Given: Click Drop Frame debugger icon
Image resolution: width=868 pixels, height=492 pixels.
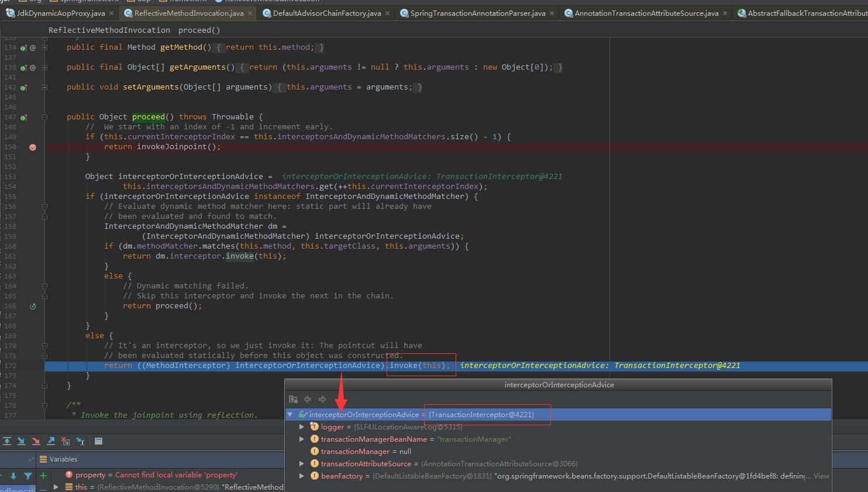Looking at the screenshot, I should point(66,441).
